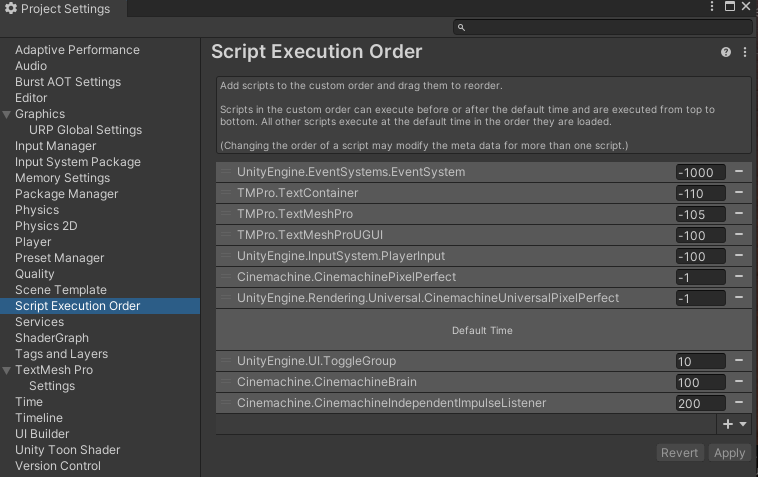Viewport: 758px width, 477px height.
Task: Remove the CinemachineIndependentImpulseListener entry
Action: pos(739,402)
